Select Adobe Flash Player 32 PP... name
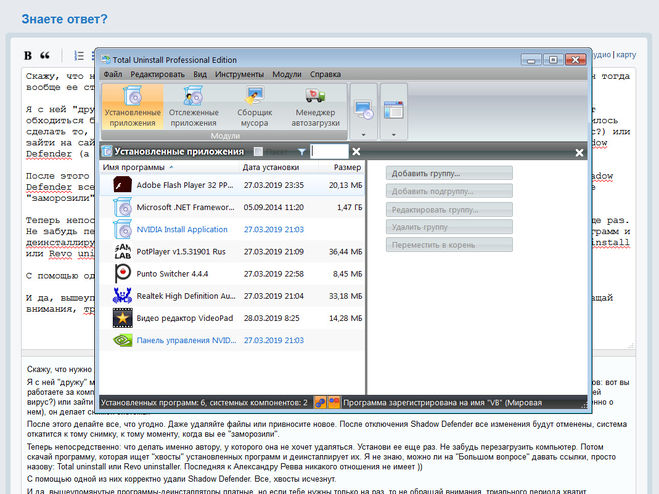The width and height of the screenshot is (659, 494). click(185, 185)
